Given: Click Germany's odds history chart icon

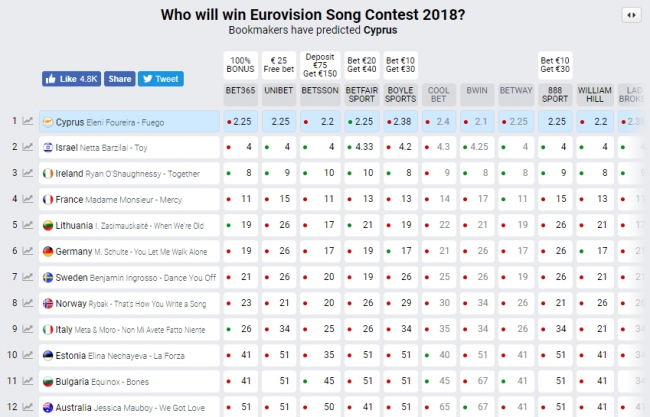Looking at the screenshot, I should tap(27, 251).
